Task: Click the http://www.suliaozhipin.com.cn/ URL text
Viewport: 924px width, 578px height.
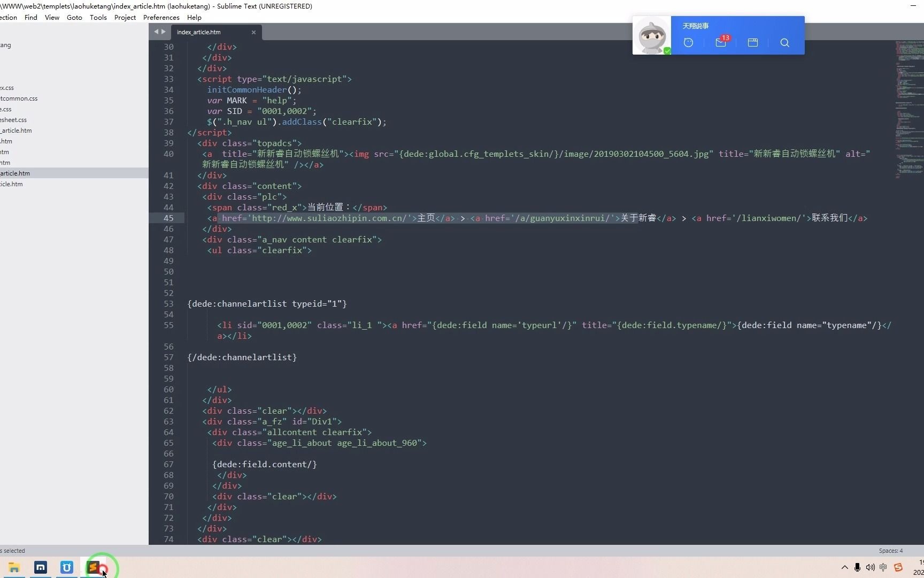Action: coord(329,218)
